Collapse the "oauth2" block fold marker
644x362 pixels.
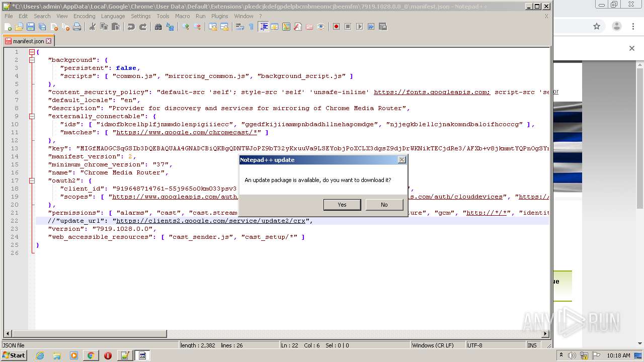click(x=32, y=180)
